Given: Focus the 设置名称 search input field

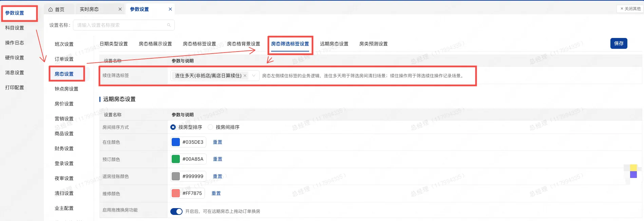Looking at the screenshot, I should coord(124,25).
